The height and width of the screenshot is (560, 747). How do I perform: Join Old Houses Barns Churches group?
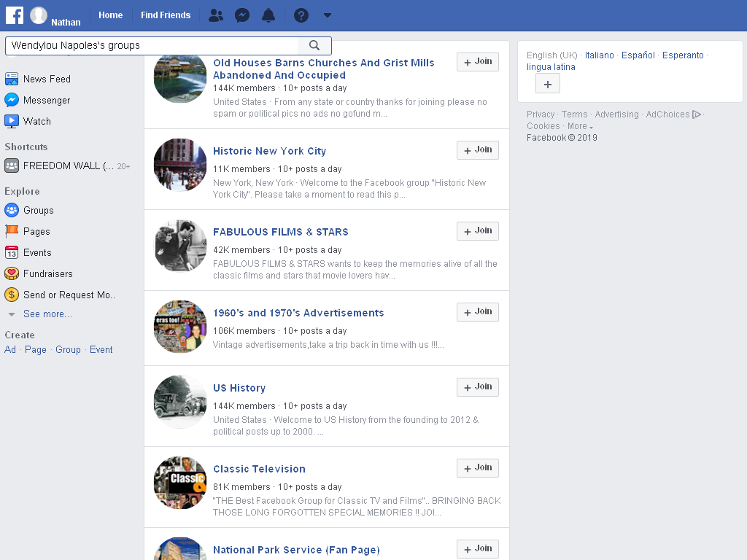[x=478, y=62]
